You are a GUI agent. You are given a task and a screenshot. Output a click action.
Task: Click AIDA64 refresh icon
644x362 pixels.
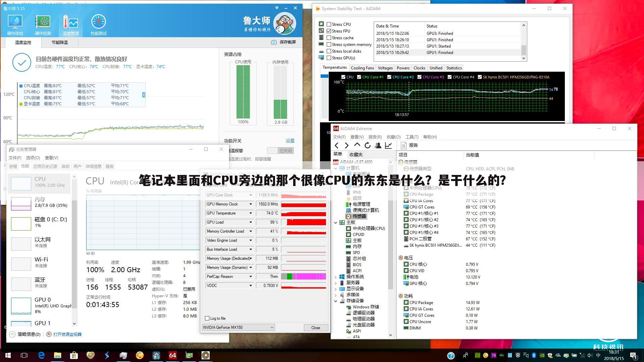click(x=368, y=145)
